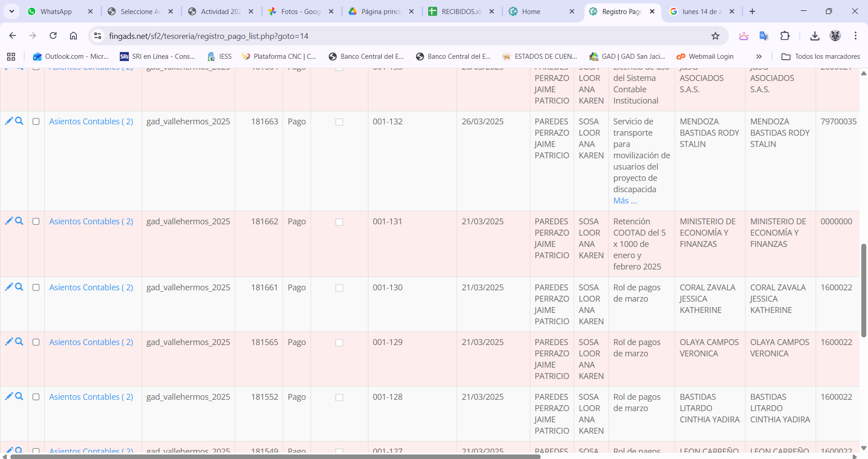
Task: Check the row checkbox for record 181552
Action: (x=36, y=397)
